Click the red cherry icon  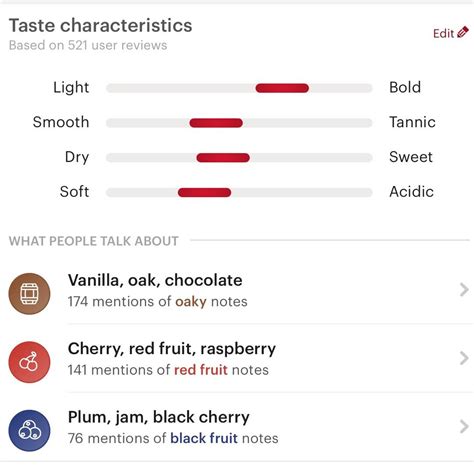[x=29, y=362]
